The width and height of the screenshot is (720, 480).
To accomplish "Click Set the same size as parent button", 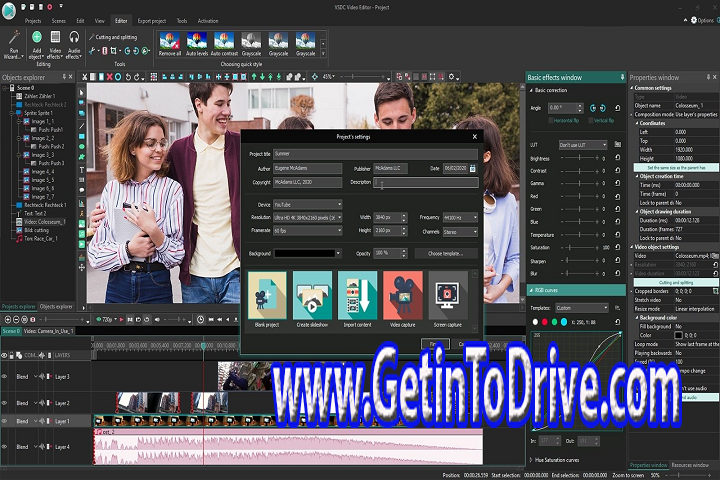I will coord(676,168).
